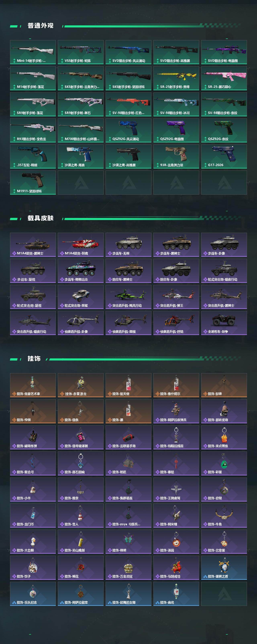Pick the 步战车-鳄鳄出击 vehicle skin
The width and height of the screenshot is (257, 644).
click(81, 271)
